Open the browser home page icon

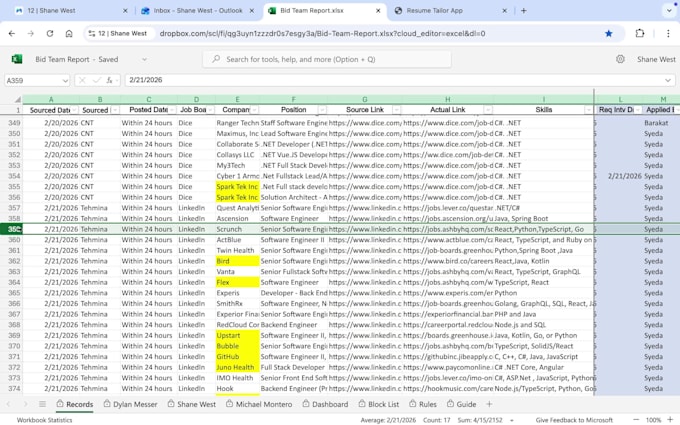(69, 33)
